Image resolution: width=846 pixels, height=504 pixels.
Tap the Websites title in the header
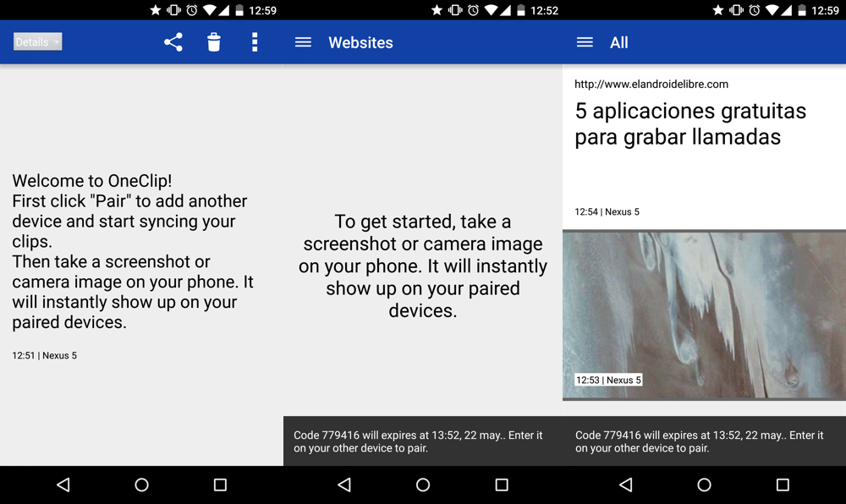[x=360, y=42]
